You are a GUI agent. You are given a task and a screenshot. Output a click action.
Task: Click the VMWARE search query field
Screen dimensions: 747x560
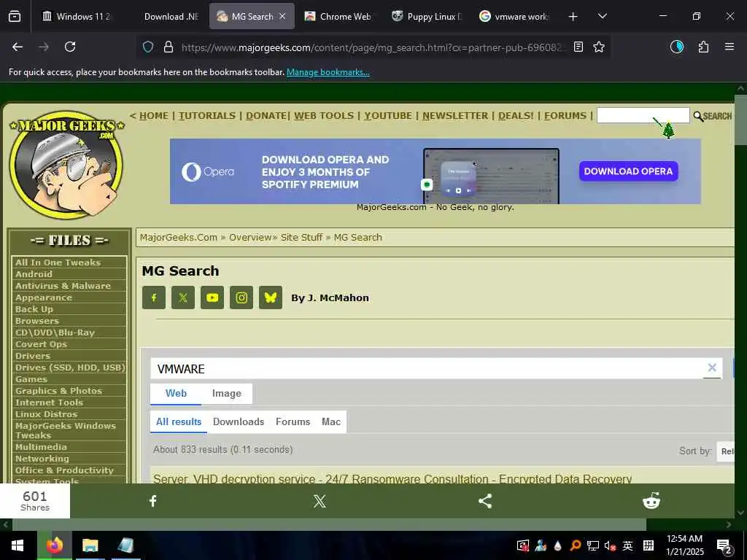click(x=426, y=368)
